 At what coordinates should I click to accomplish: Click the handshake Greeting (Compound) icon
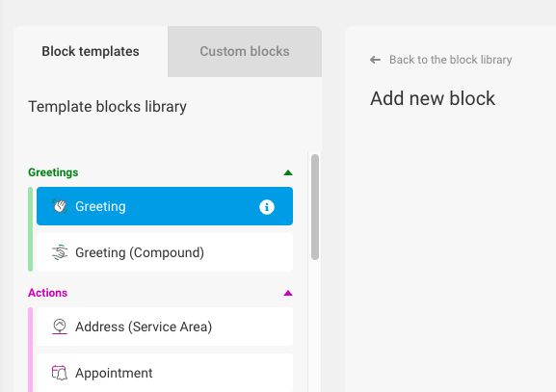click(x=60, y=252)
